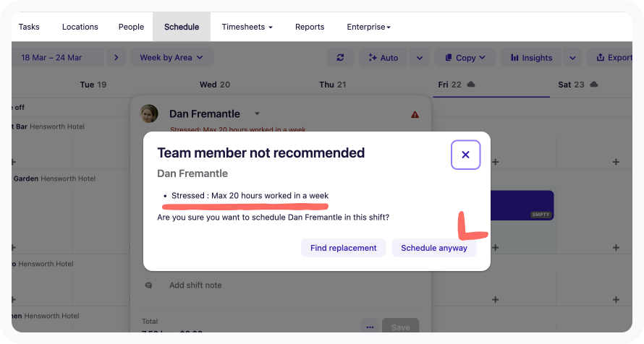
Task: Open the Locations tab
Action: [x=80, y=27]
